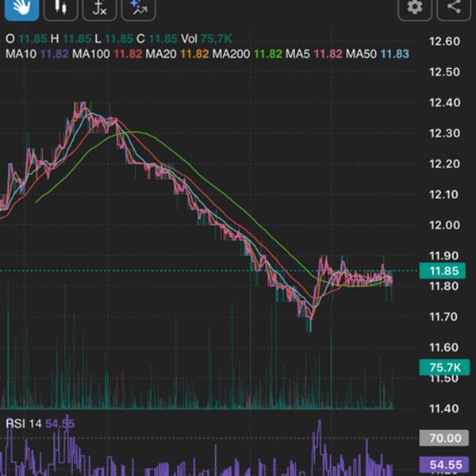Tap the 12.40 price axis label

[x=445, y=102]
